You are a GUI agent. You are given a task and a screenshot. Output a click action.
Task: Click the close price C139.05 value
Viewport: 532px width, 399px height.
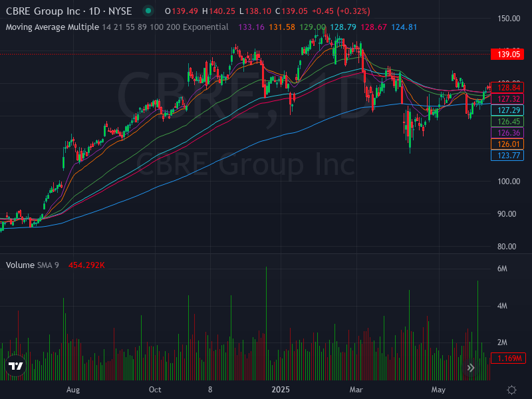(x=291, y=11)
